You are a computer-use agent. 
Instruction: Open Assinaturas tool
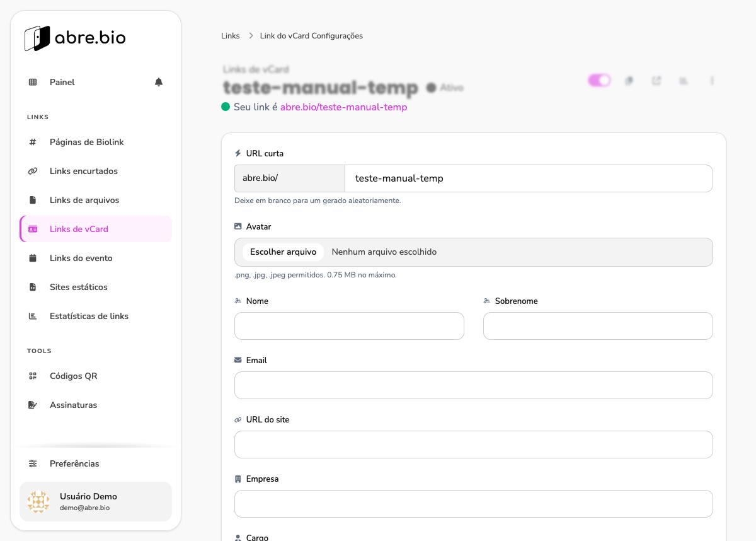pyautogui.click(x=96, y=405)
